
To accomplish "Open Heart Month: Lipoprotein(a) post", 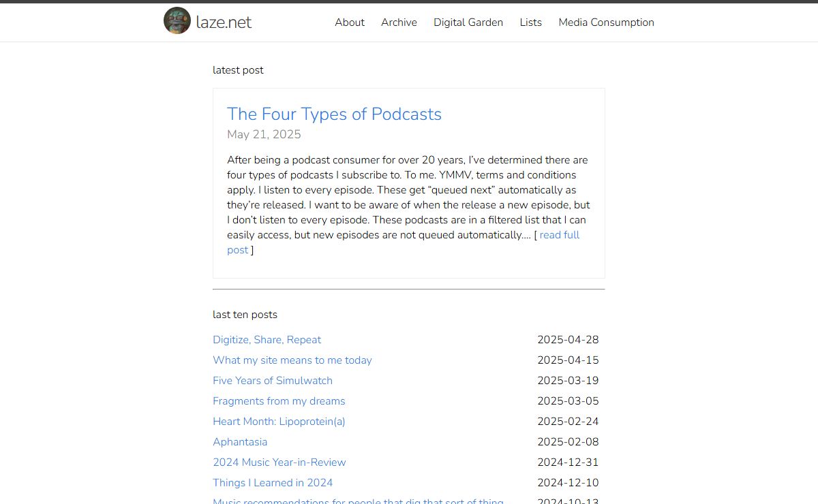I will (x=279, y=422).
